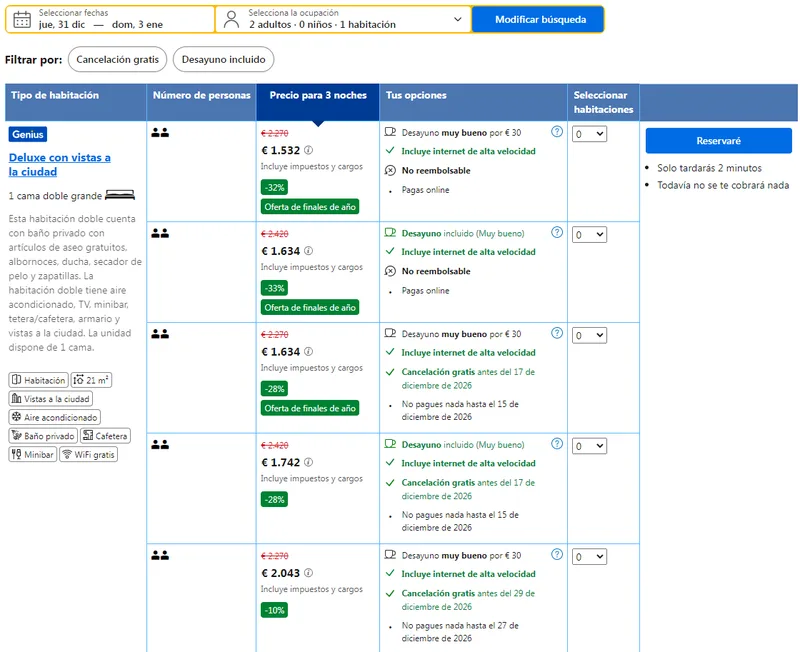Image resolution: width=800 pixels, height=652 pixels.
Task: Click the Minibar amenity tag
Action: click(33, 454)
